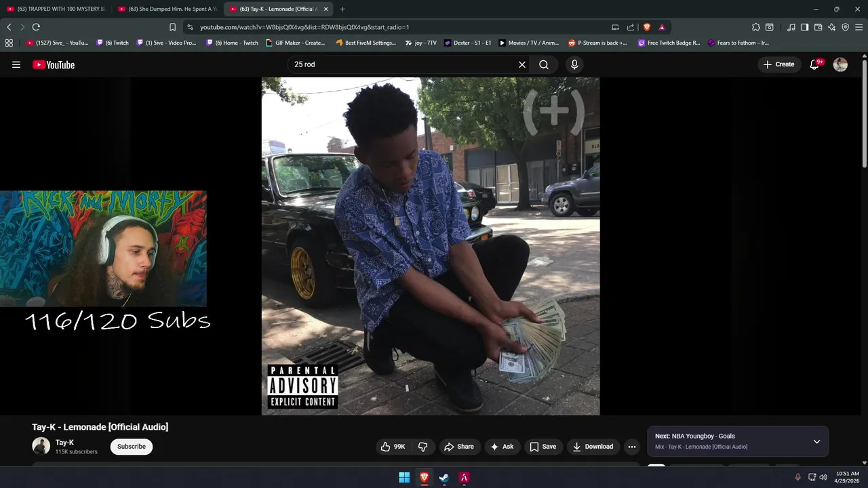Open the Extensions puzzle icon
Screen dimensions: 868x488
[756, 27]
